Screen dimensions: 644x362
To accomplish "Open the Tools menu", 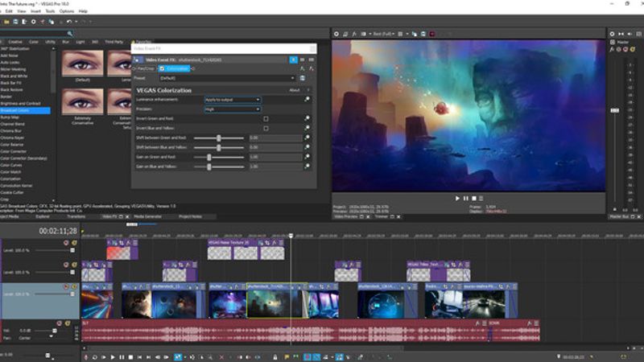I will (50, 11).
